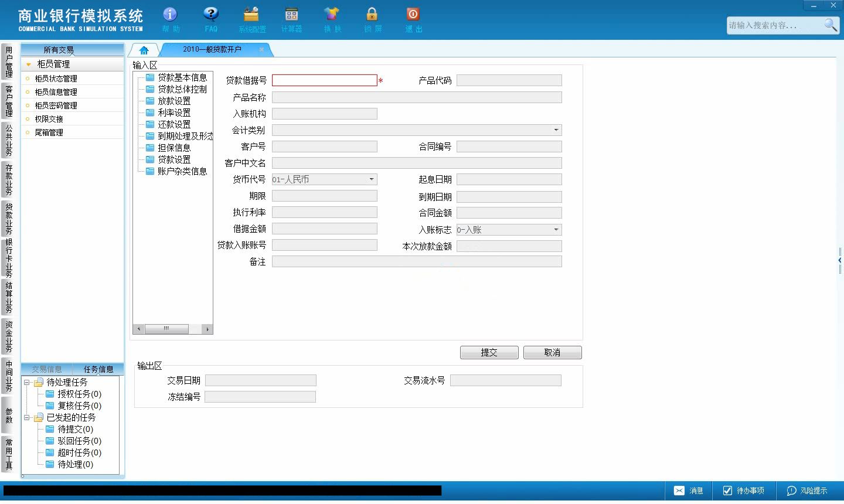Open 尾箱管理 menu entry
The width and height of the screenshot is (844, 504).
(73, 132)
